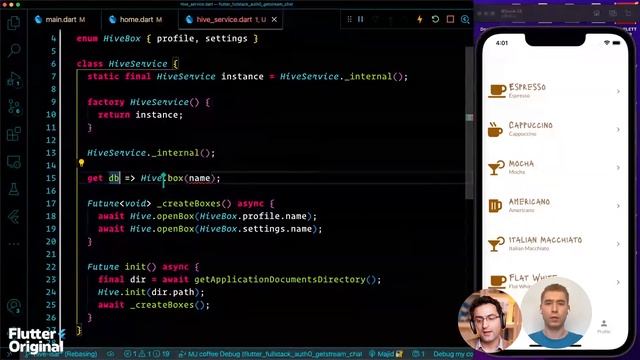Viewport: 640px width, 360px height.
Task: Open the Italian Macchiato coffee item
Action: [x=554, y=244]
